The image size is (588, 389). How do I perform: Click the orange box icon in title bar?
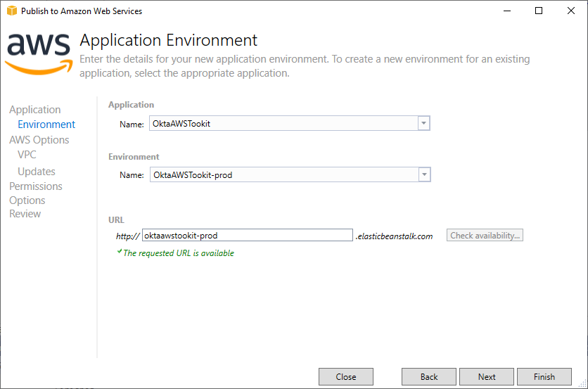[x=11, y=11]
